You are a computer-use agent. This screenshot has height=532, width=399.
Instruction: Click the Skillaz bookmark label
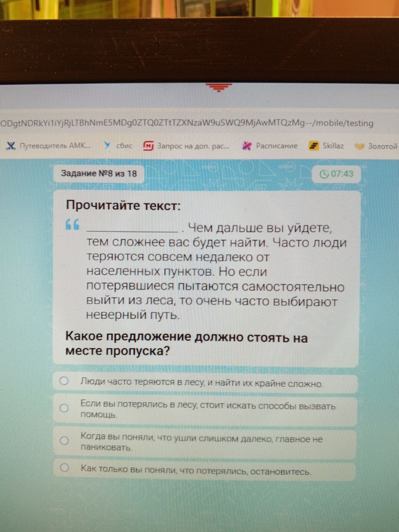333,146
